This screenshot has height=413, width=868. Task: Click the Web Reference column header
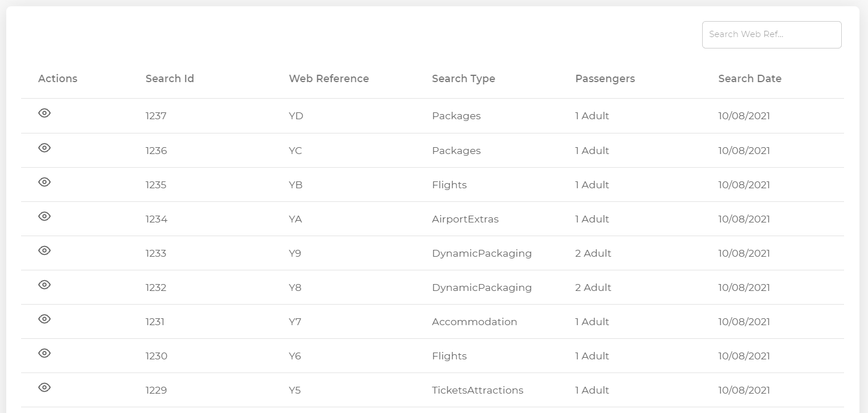tap(329, 79)
